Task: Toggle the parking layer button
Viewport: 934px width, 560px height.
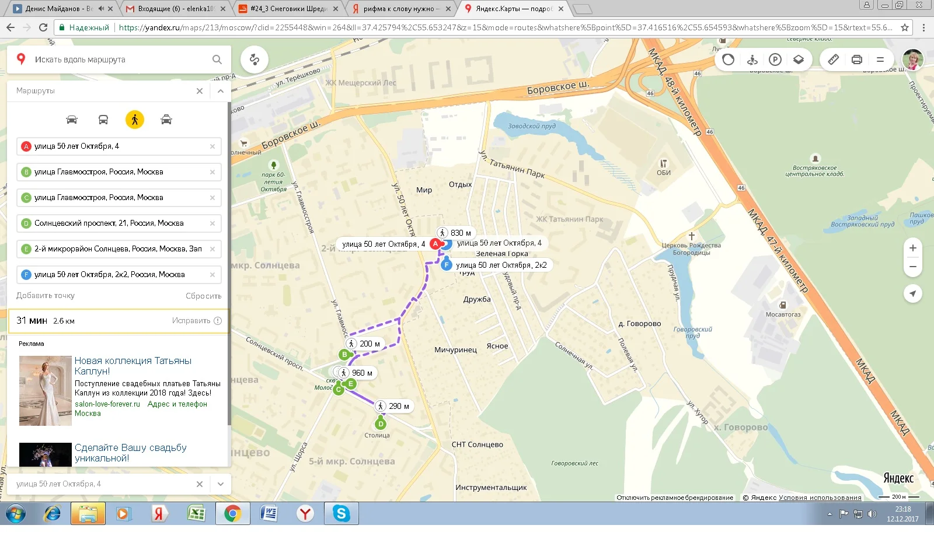Action: (x=775, y=60)
